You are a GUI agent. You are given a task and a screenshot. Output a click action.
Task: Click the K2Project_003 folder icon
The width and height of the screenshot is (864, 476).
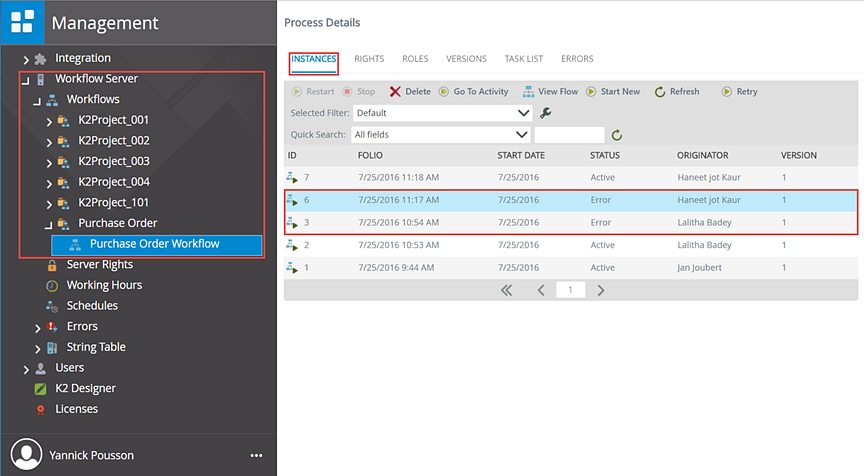[x=63, y=162]
